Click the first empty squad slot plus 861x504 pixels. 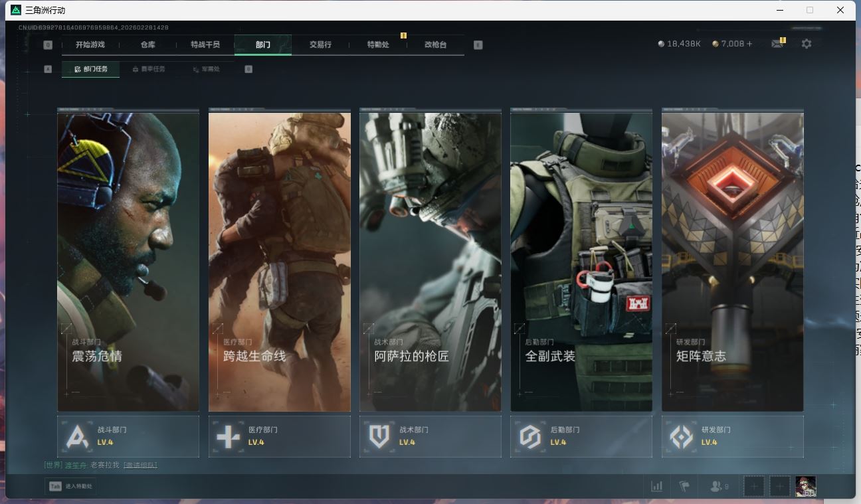coord(753,486)
